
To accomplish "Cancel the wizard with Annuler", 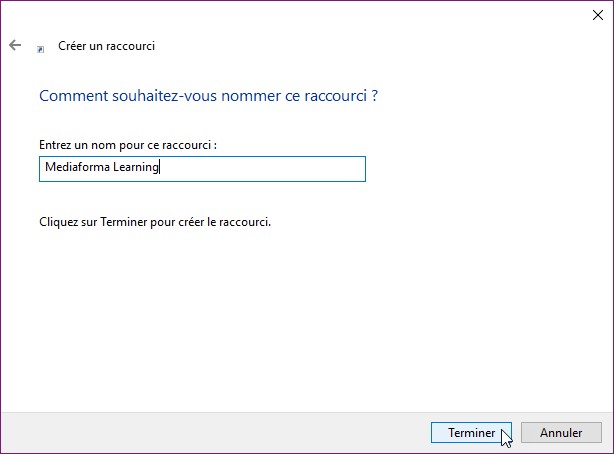I will click(561, 433).
